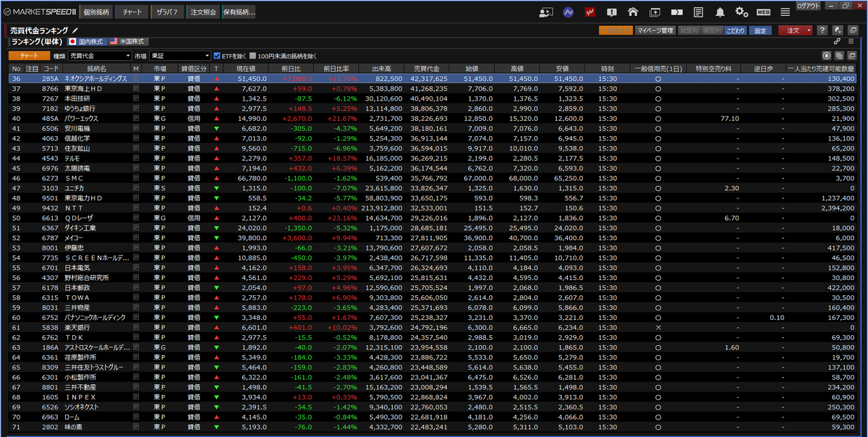Switch to the 個別銘柄 tab
868x437 pixels.
point(96,12)
